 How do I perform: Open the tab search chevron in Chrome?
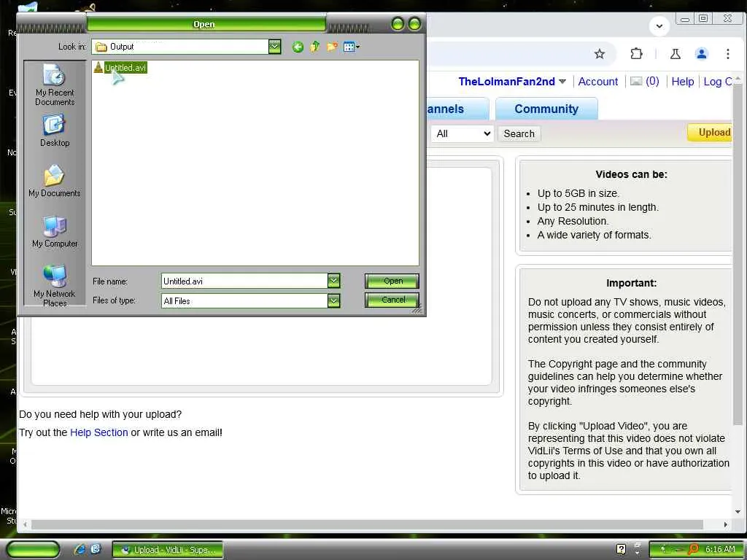point(659,26)
